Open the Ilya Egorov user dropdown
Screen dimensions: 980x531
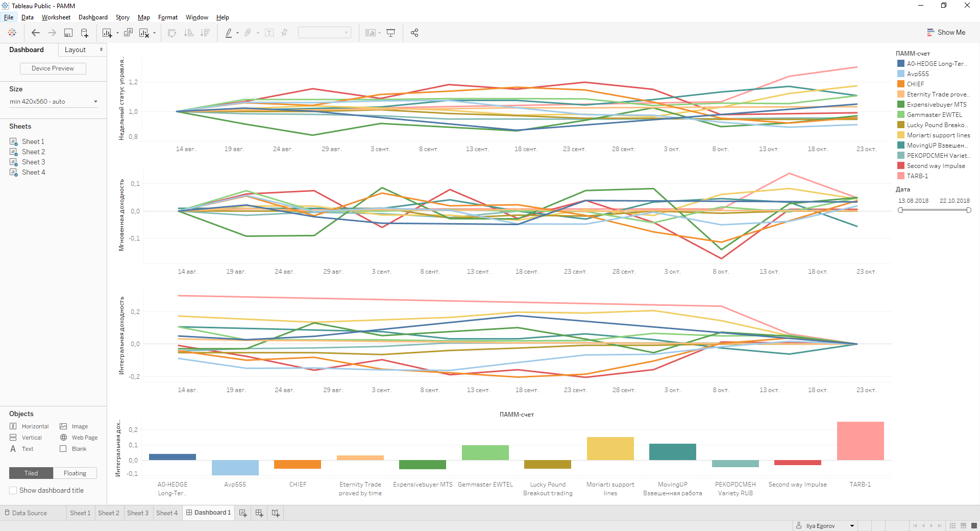[x=852, y=526]
